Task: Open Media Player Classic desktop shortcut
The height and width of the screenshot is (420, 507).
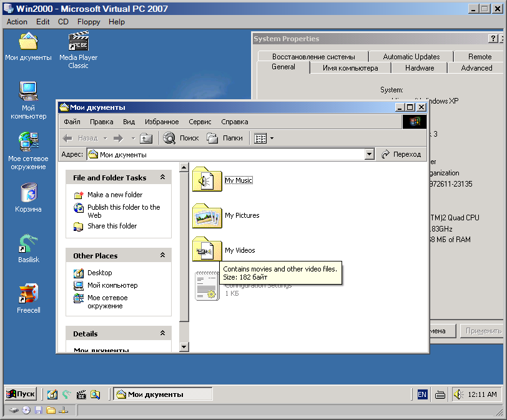Action: coord(78,50)
